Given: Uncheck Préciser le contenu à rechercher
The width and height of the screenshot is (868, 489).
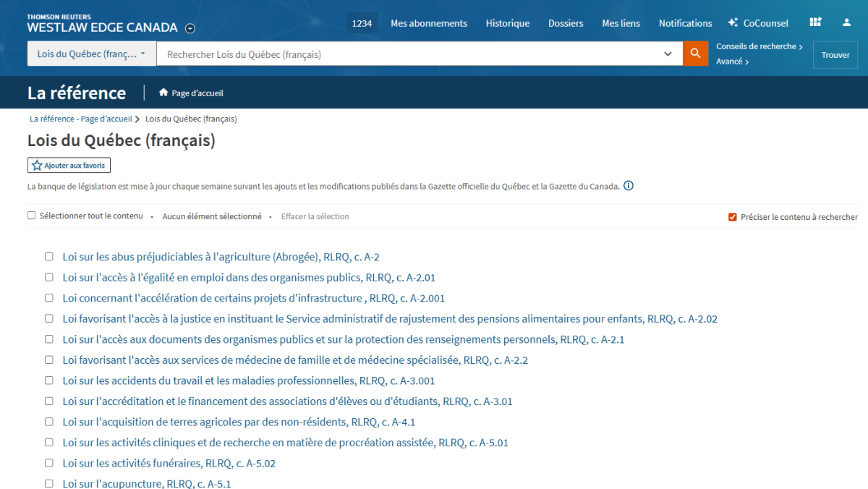Looking at the screenshot, I should (732, 217).
